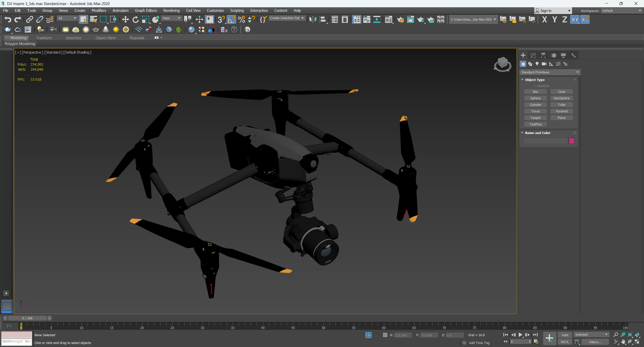
Task: Click the Zoom Extents navigation icon
Action: [x=630, y=335]
